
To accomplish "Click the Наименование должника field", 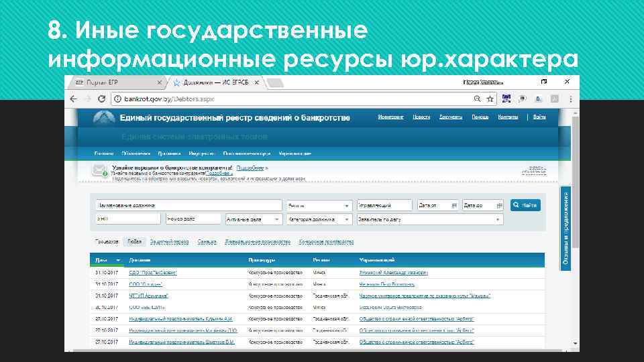I will (189, 205).
